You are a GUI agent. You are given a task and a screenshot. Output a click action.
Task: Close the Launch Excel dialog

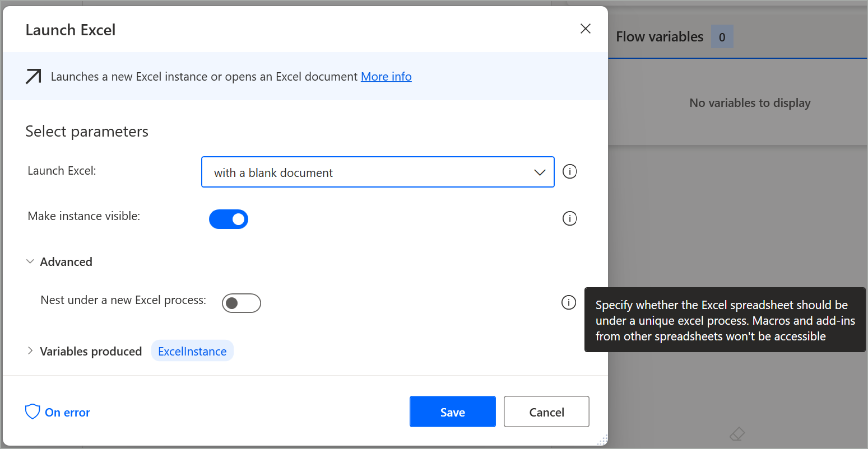[x=586, y=29]
